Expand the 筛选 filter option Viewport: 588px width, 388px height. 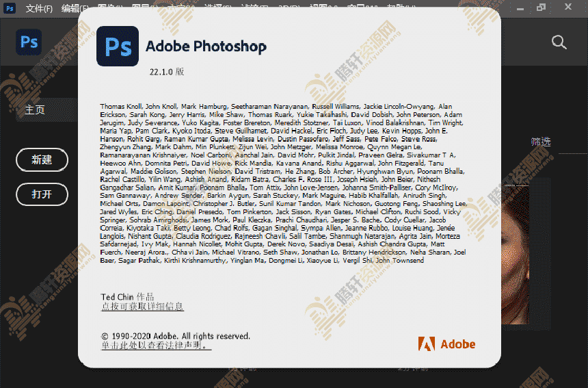coord(541,142)
